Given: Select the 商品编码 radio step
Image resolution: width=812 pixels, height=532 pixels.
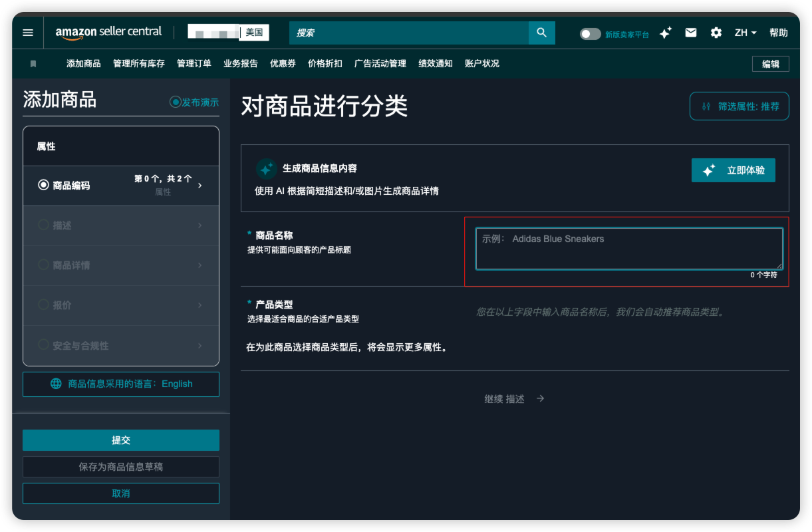Looking at the screenshot, I should point(44,185).
